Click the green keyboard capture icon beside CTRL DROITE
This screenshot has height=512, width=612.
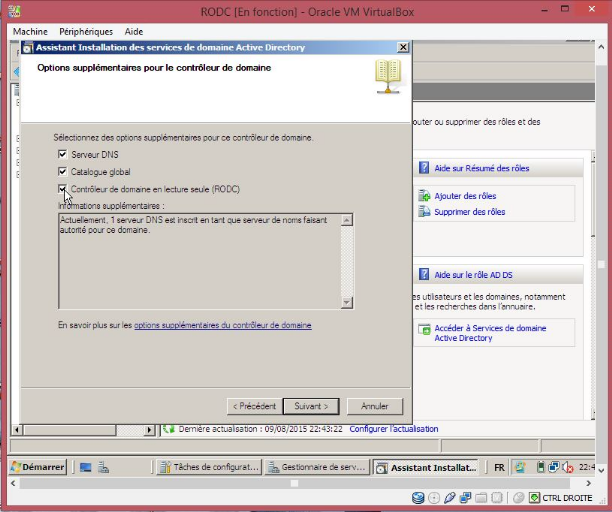point(534,498)
